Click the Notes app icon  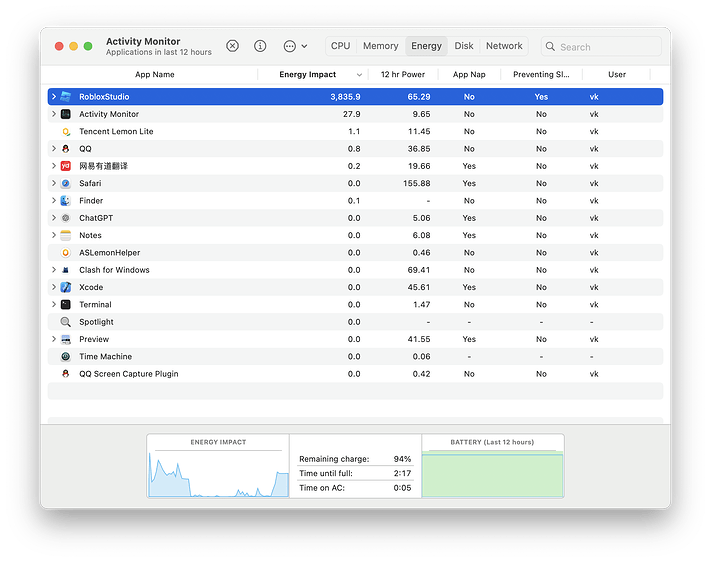(x=66, y=235)
